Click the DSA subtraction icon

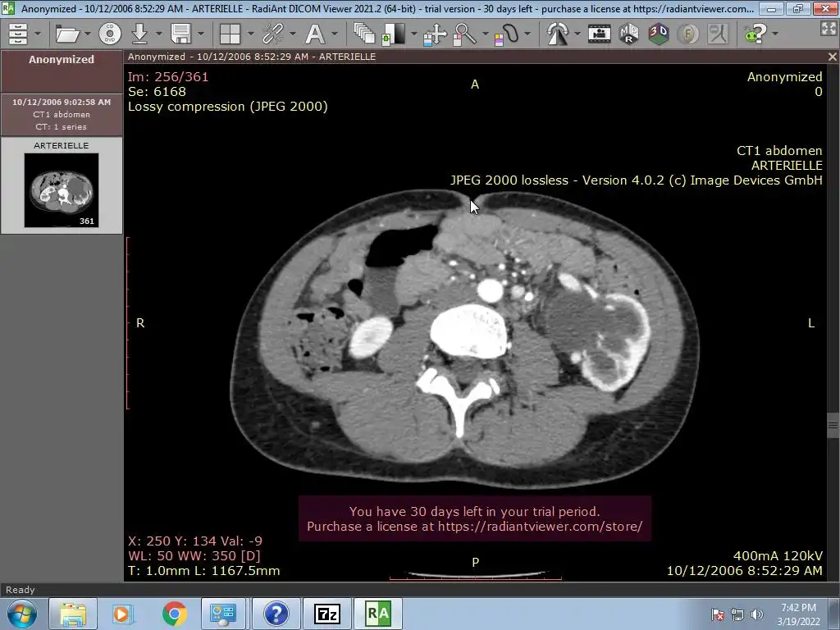[717, 34]
